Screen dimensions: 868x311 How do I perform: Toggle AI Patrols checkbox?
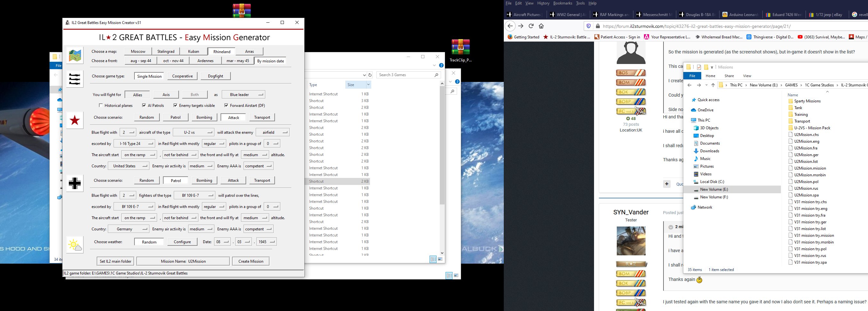click(x=144, y=106)
